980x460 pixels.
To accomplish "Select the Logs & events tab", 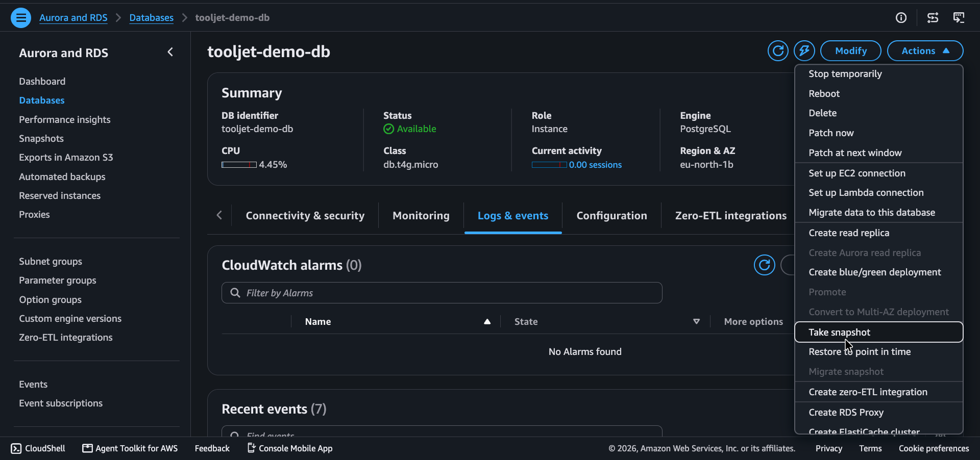I will pos(513,216).
